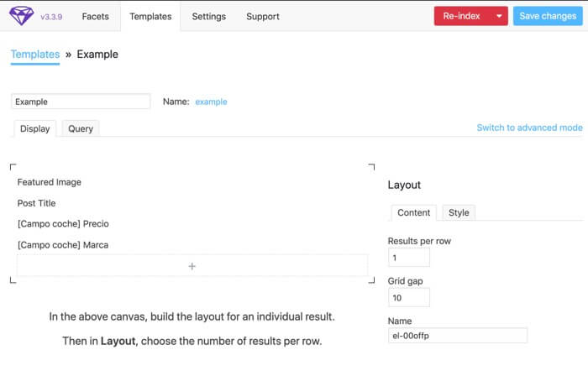Open the Query tab
588x376 pixels.
81,128
